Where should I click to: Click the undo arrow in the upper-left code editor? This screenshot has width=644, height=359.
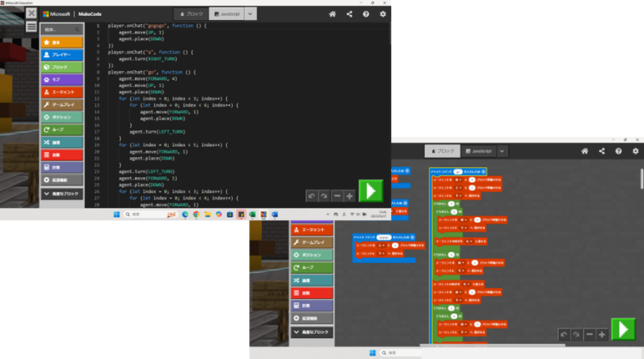tap(312, 195)
